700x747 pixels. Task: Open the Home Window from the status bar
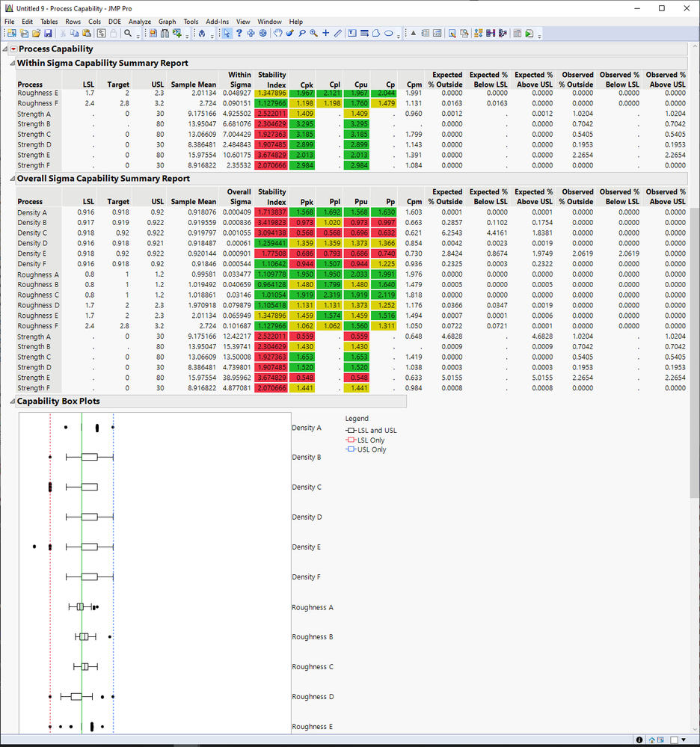coord(651,740)
